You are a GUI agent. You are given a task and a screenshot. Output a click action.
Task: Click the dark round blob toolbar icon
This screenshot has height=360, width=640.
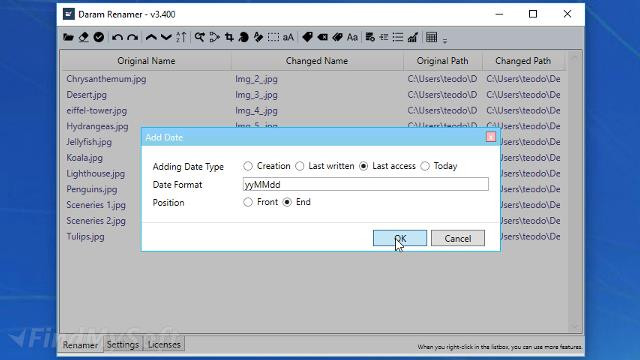244,38
